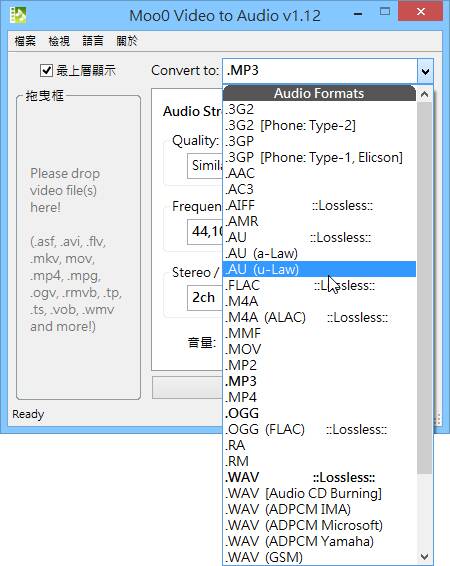Select .WAV (GSM) format
Viewport: 450px width, 566px height.
pos(319,557)
